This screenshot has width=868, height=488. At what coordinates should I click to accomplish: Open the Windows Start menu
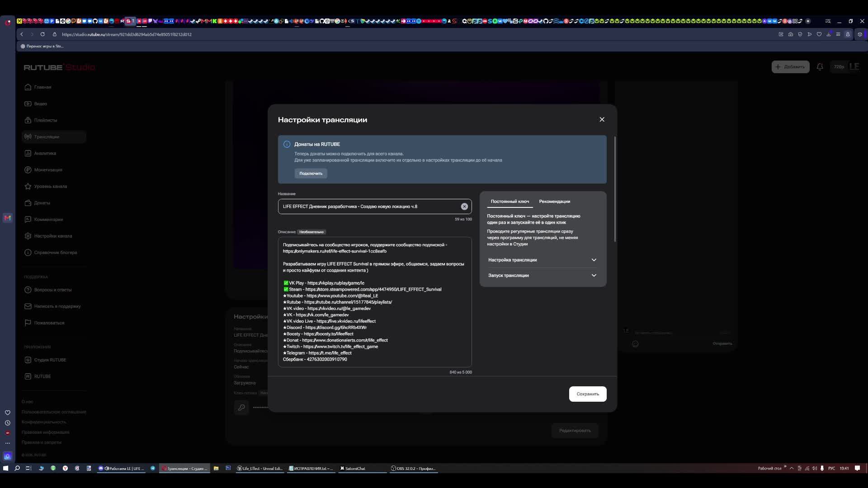point(5,469)
